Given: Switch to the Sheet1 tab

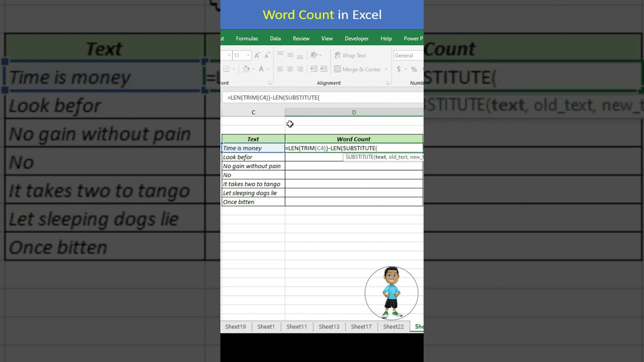Looking at the screenshot, I should pyautogui.click(x=266, y=327).
